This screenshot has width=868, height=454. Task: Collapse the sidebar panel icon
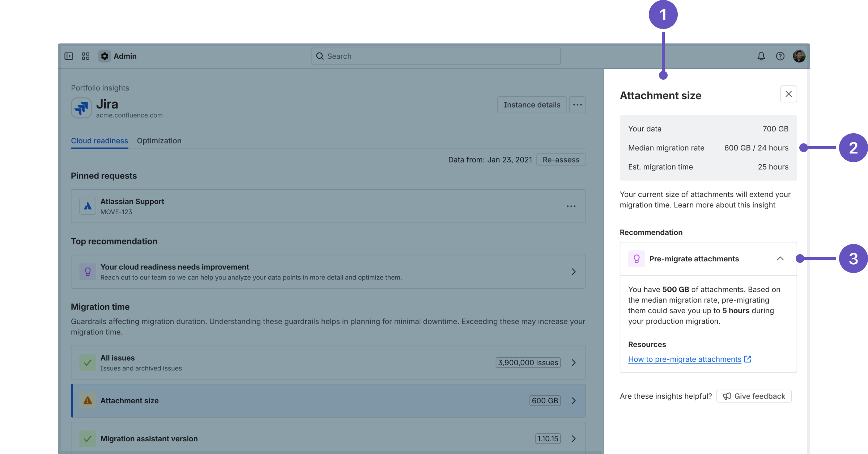69,56
